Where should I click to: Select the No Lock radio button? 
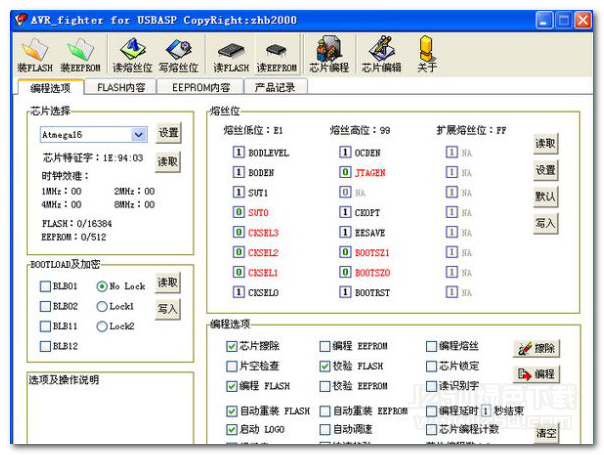[x=102, y=286]
